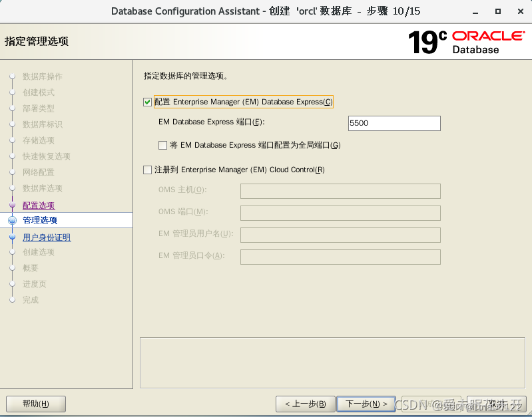The width and height of the screenshot is (532, 417).
Task: Click the empty message area at bottom
Action: pyautogui.click(x=332, y=362)
